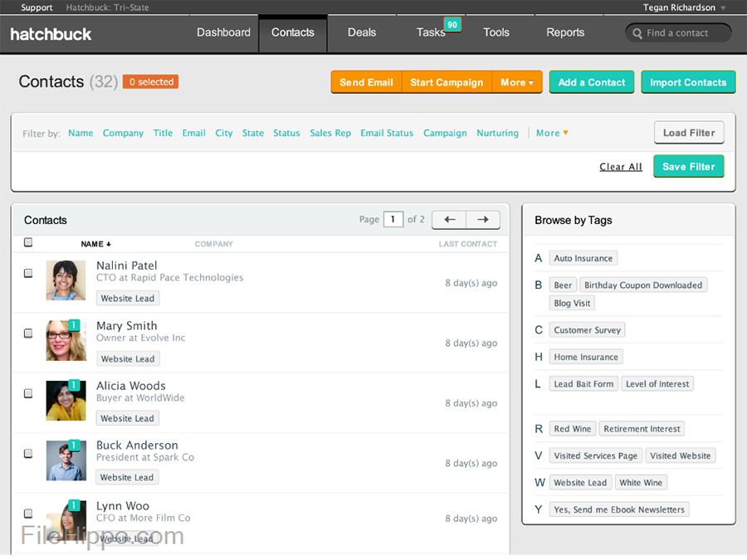This screenshot has width=747, height=560.
Task: Filter contacts by Status
Action: click(286, 133)
